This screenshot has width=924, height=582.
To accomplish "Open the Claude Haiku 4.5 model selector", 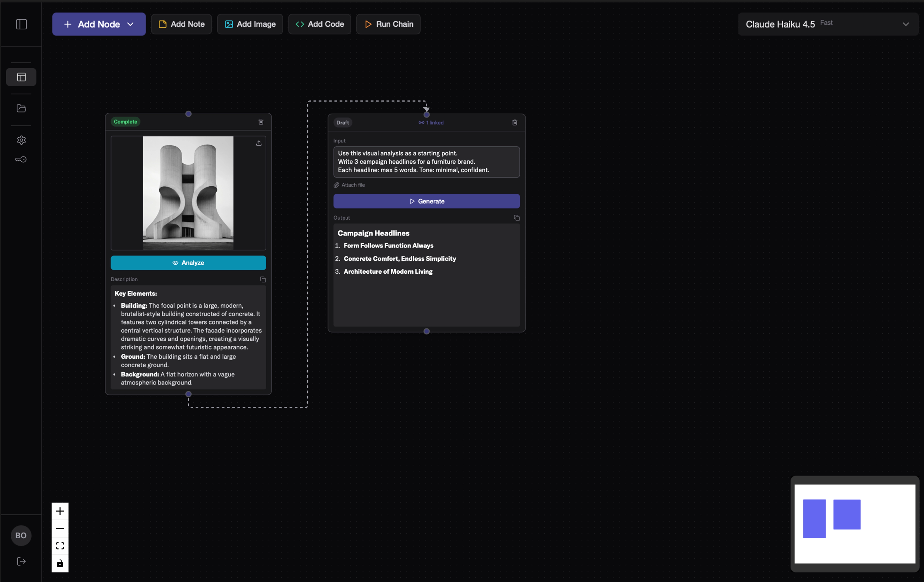I will [x=828, y=24].
